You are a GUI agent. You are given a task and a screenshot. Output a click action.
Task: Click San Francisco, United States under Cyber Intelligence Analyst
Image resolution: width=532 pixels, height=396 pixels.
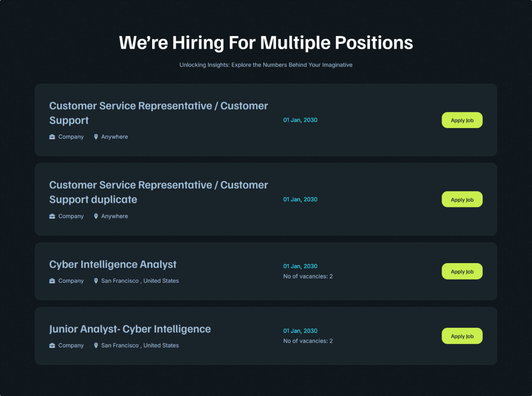coord(140,281)
